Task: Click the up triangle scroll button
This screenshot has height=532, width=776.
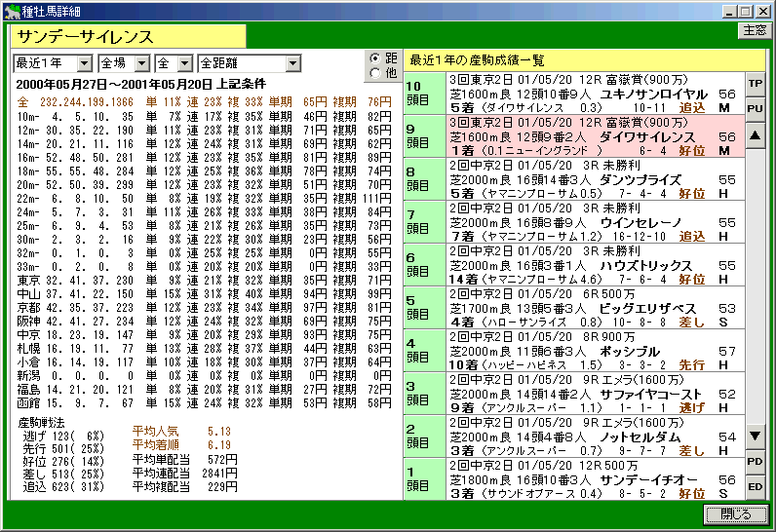Action: (x=755, y=135)
